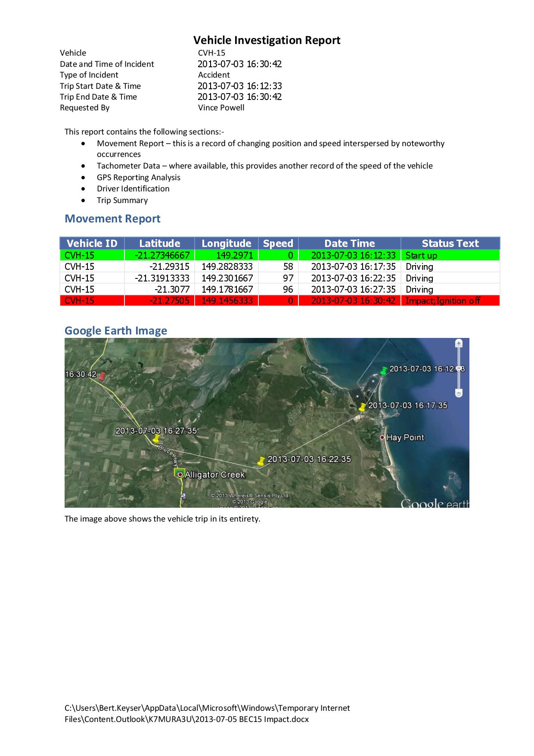This screenshot has width=534, height=756.
Task: Click the green start pushpin on map
Action: tap(384, 371)
